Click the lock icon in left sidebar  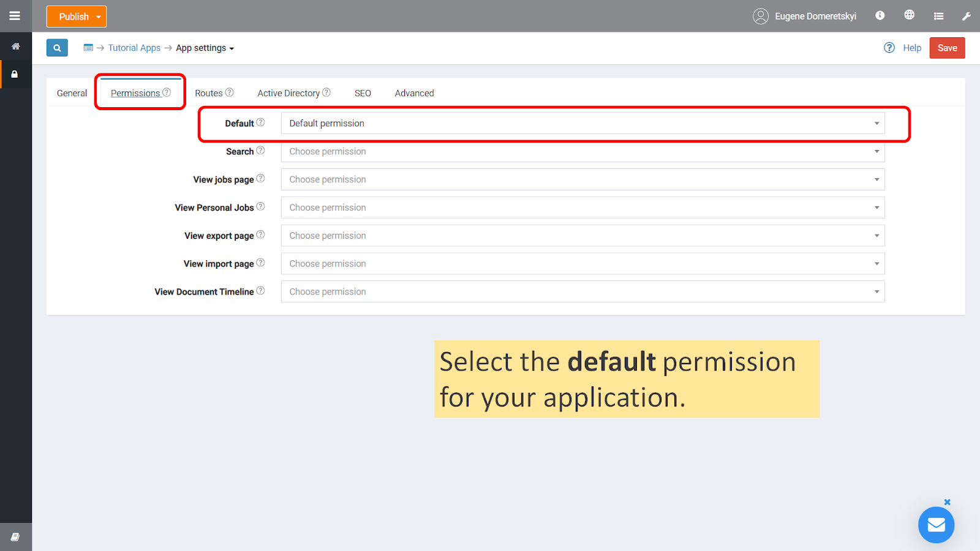pos(15,74)
